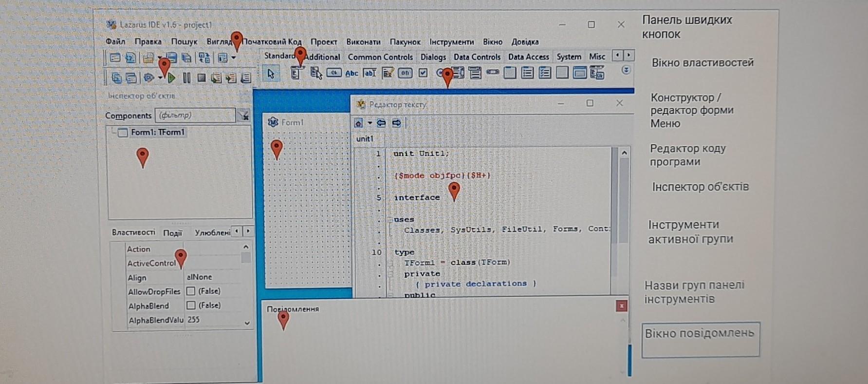Select the TFrame component icon
Image resolution: width=868 pixels, height=384 pixels.
coord(579,73)
